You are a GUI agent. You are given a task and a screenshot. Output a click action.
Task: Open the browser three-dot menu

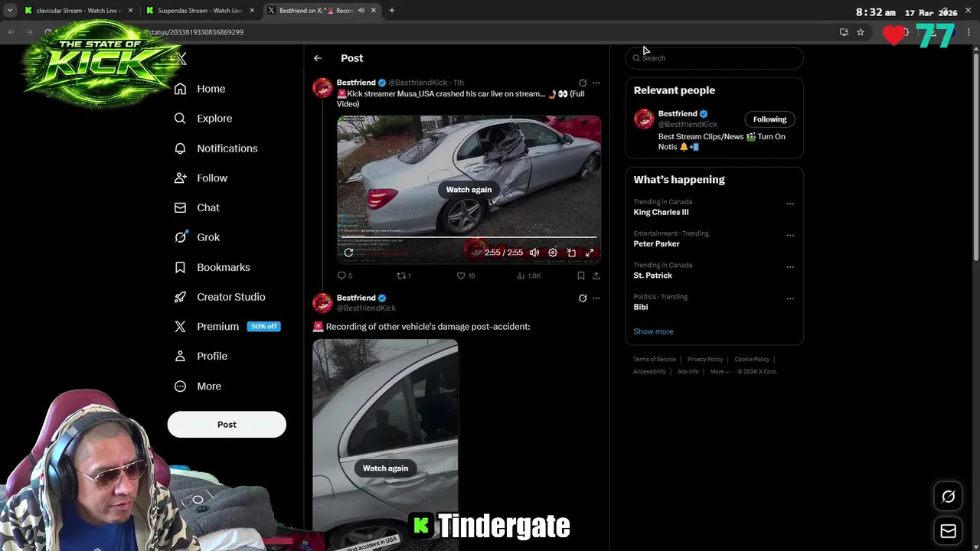[x=969, y=32]
